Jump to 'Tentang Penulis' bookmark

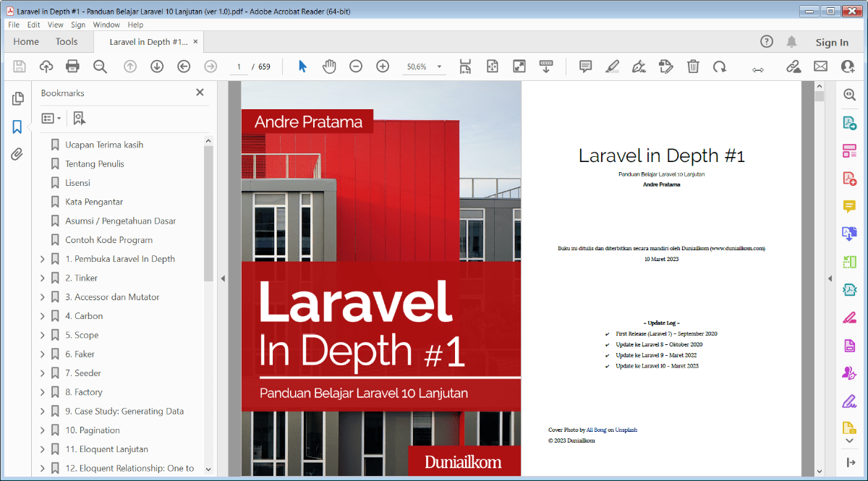95,163
